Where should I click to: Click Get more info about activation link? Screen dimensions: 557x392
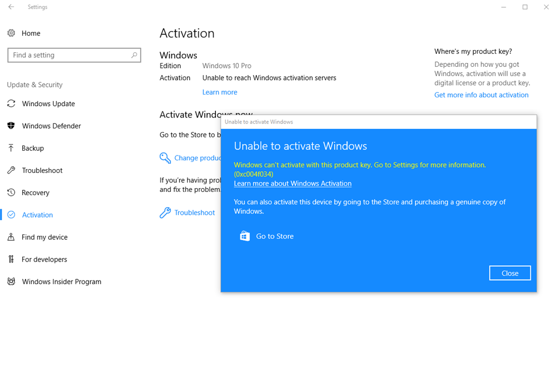coord(481,95)
